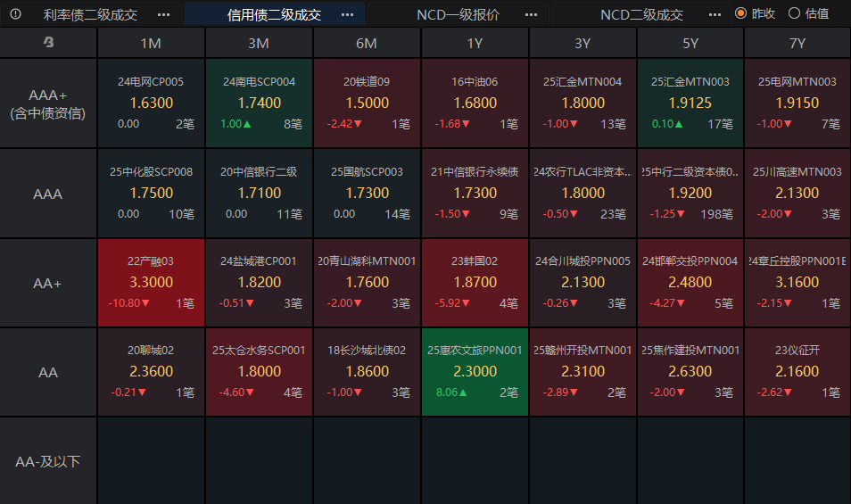The image size is (851, 504).
Task: Open the 25汇金MTN004 bond cell
Action: (582, 103)
